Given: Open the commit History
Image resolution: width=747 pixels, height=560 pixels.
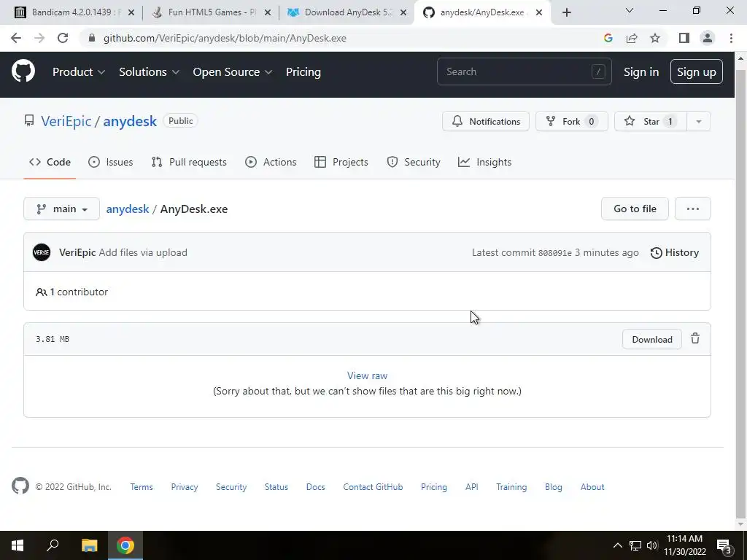Looking at the screenshot, I should [675, 252].
